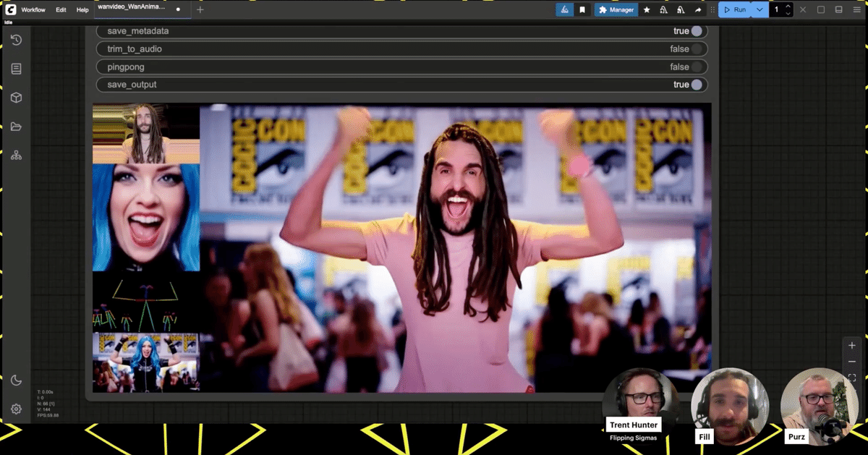Toggle the bottom panel icon
Screen dimensions: 868x455
[x=839, y=10]
